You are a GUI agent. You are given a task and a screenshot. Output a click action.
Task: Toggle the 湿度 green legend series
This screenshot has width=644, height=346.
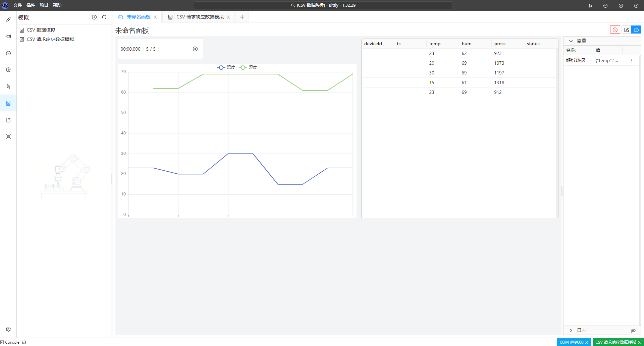pyautogui.click(x=248, y=67)
